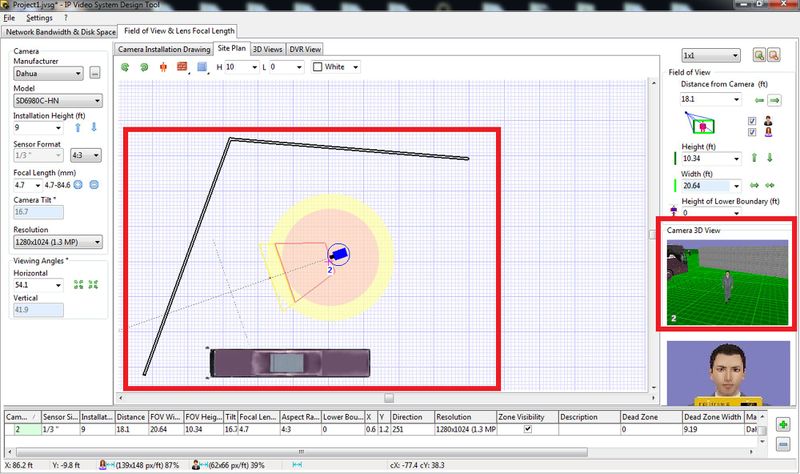This screenshot has width=800, height=474.
Task: Click the decrease height down arrow in Field of View
Action: pos(769,157)
